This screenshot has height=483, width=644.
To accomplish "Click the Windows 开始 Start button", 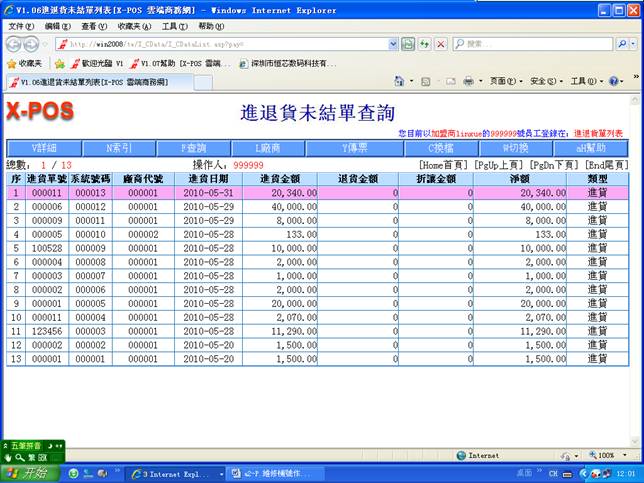I will tap(29, 473).
